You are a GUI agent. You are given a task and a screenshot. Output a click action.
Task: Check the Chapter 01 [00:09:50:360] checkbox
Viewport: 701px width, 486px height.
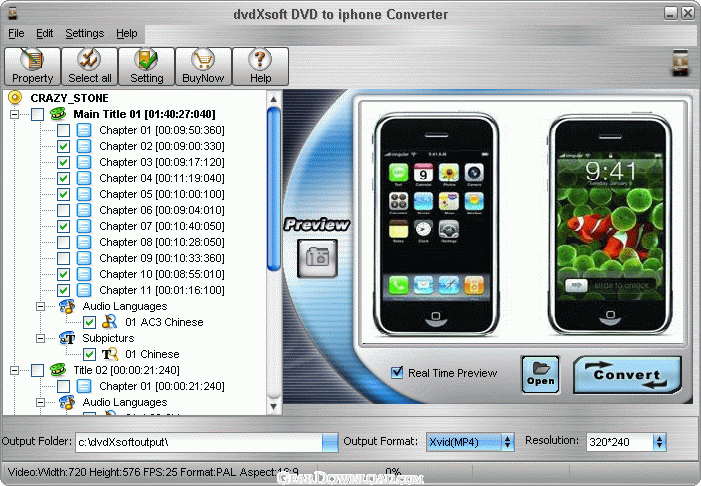(63, 131)
